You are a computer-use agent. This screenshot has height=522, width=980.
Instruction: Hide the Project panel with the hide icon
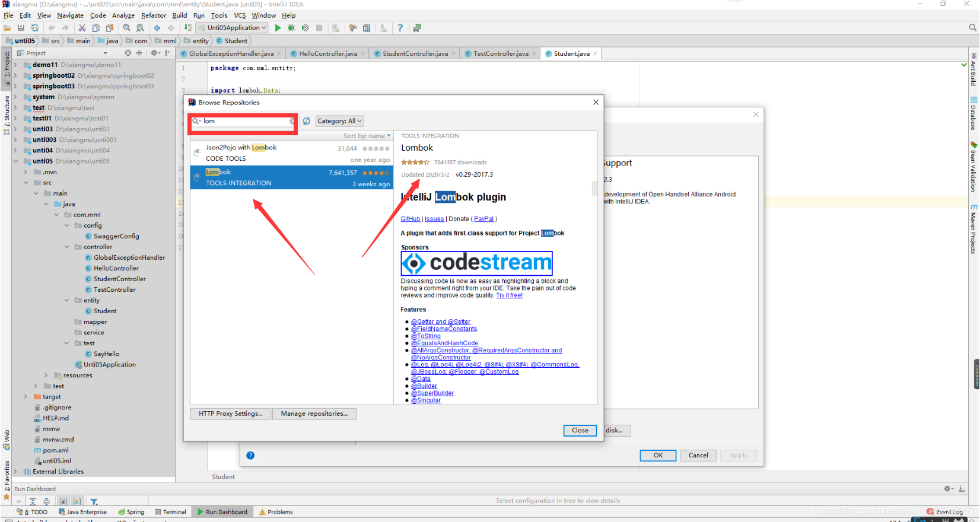[x=168, y=53]
